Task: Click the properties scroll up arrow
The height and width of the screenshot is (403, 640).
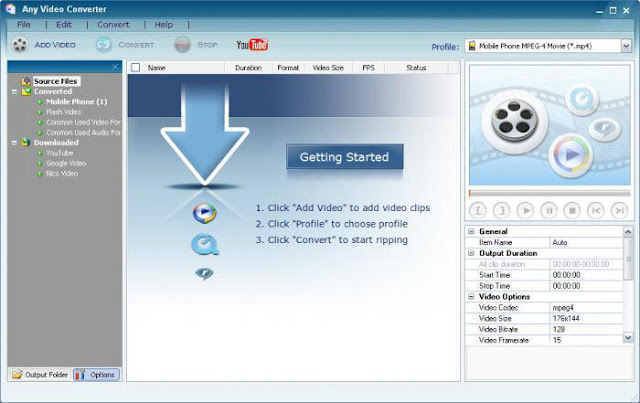Action: click(x=628, y=232)
